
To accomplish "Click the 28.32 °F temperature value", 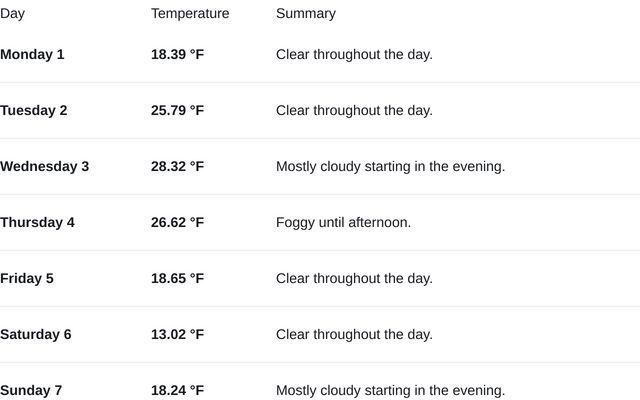I will click(177, 166).
